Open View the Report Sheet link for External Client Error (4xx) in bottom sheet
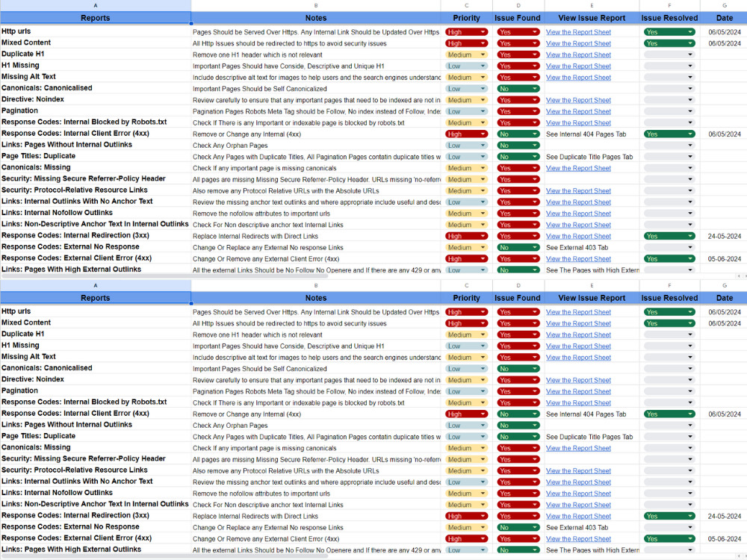Screen dimensions: 747x560 tap(578, 539)
